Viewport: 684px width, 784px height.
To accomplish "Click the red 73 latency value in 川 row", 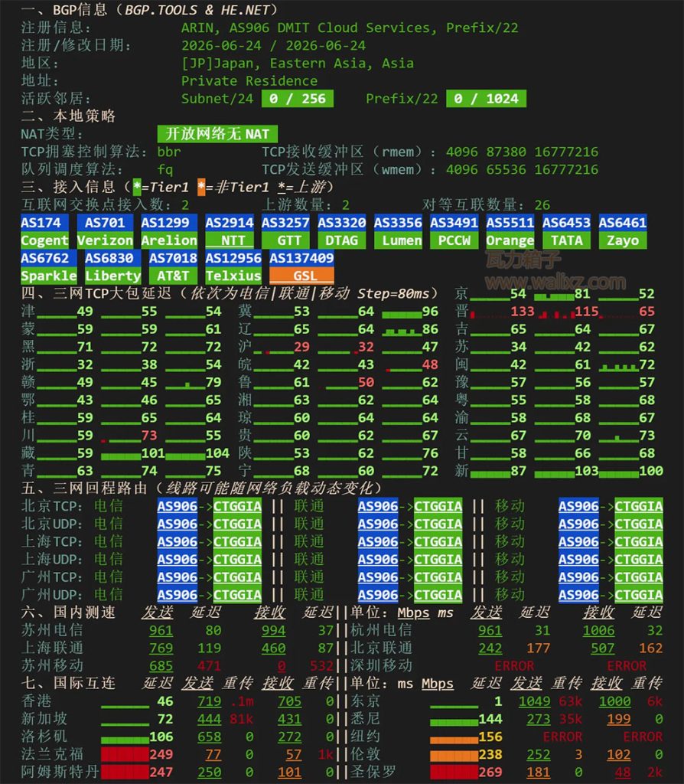I will (149, 436).
